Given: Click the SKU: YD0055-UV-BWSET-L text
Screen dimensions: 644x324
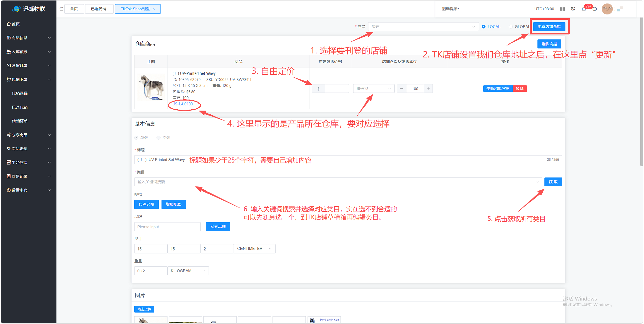Looking at the screenshot, I should [x=229, y=80].
